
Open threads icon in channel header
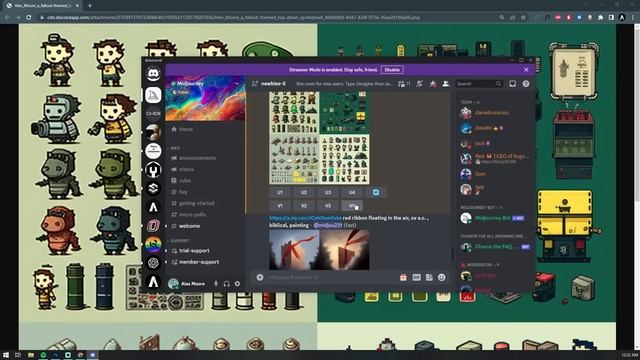click(x=404, y=84)
